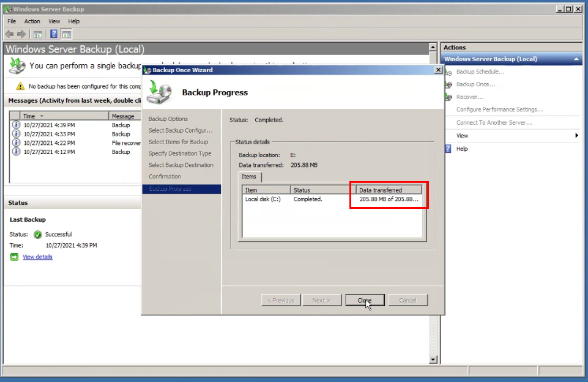
Task: Click the Backup Once action
Action: 475,84
